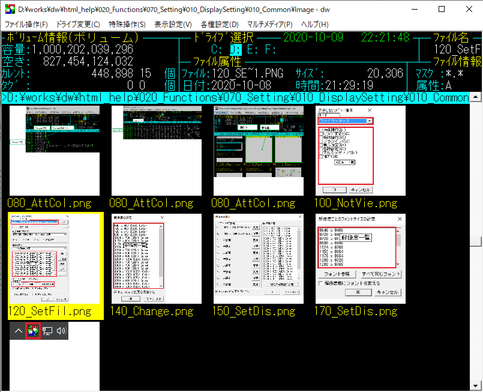This screenshot has width=483, height=392.
Task: Open the マルチメディア(P) menu
Action: (x=270, y=24)
